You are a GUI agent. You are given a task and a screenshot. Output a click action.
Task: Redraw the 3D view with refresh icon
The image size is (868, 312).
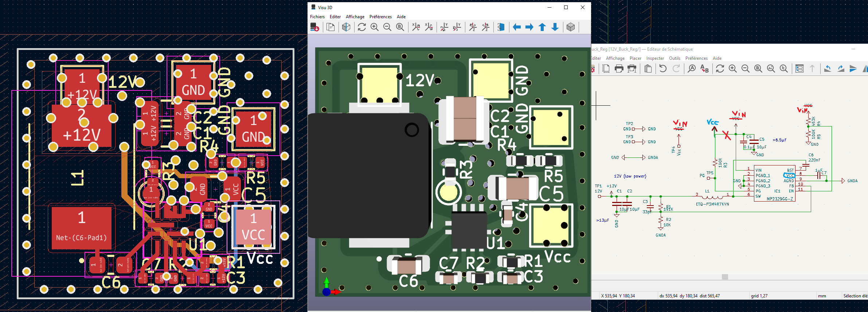click(x=361, y=27)
